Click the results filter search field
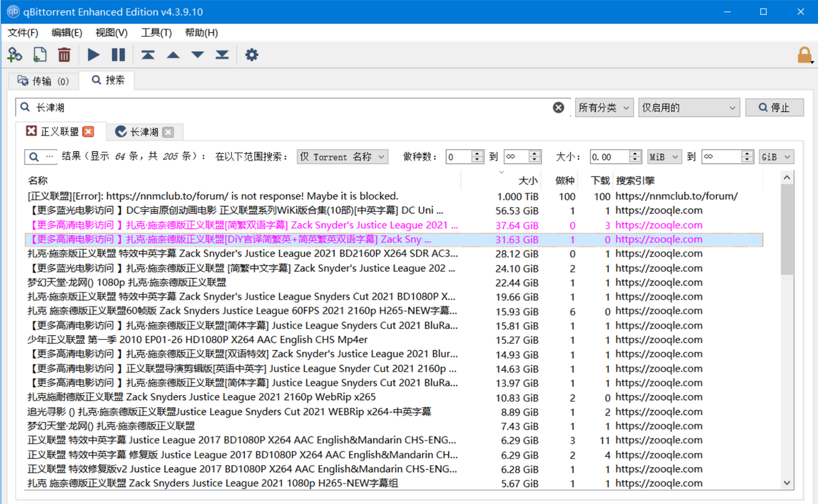Viewport: 818px width, 504px height. pyautogui.click(x=41, y=157)
